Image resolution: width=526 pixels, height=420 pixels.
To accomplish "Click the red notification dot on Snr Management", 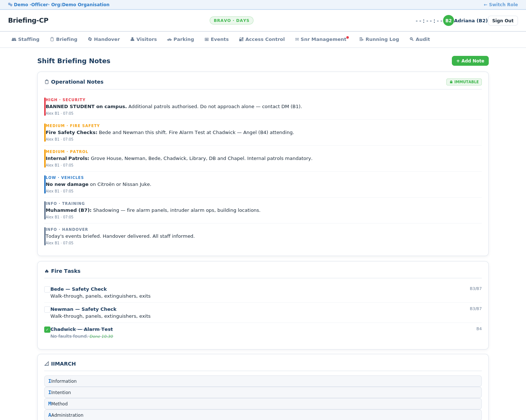I will 347,37.
